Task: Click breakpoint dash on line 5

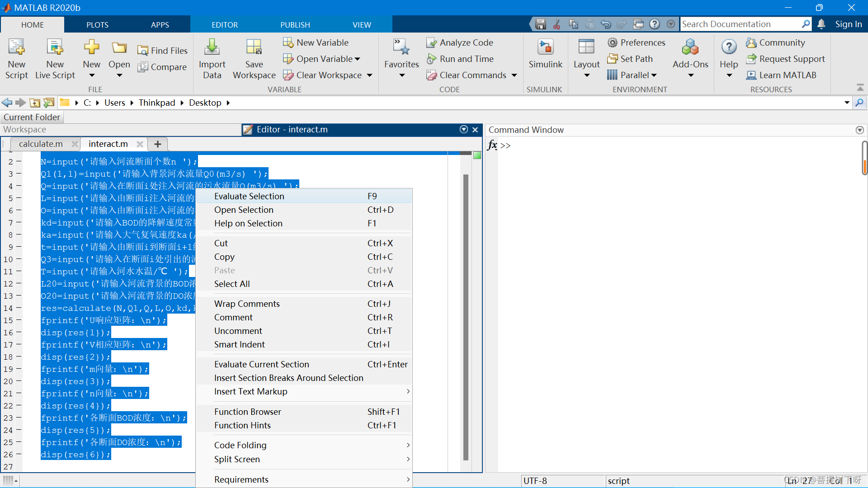Action: coord(19,198)
